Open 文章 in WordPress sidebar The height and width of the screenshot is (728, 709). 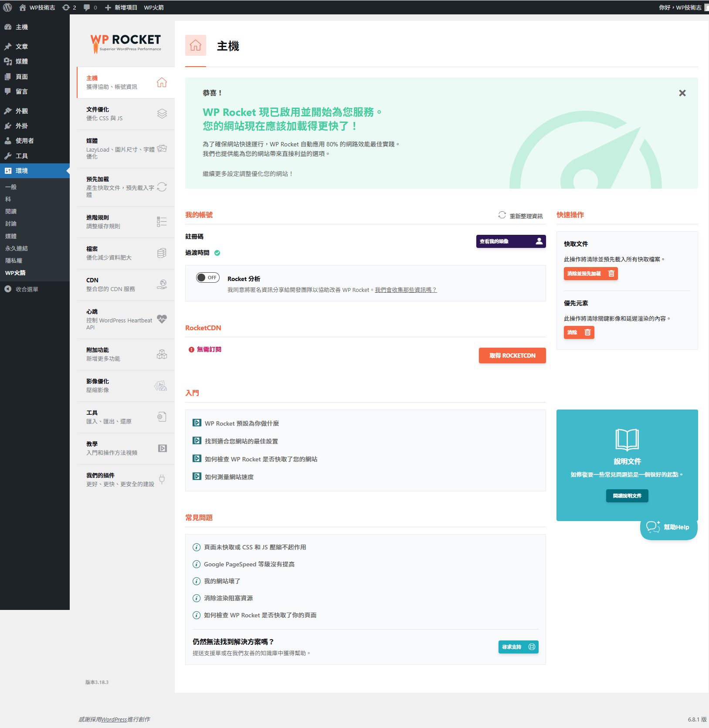tap(22, 47)
